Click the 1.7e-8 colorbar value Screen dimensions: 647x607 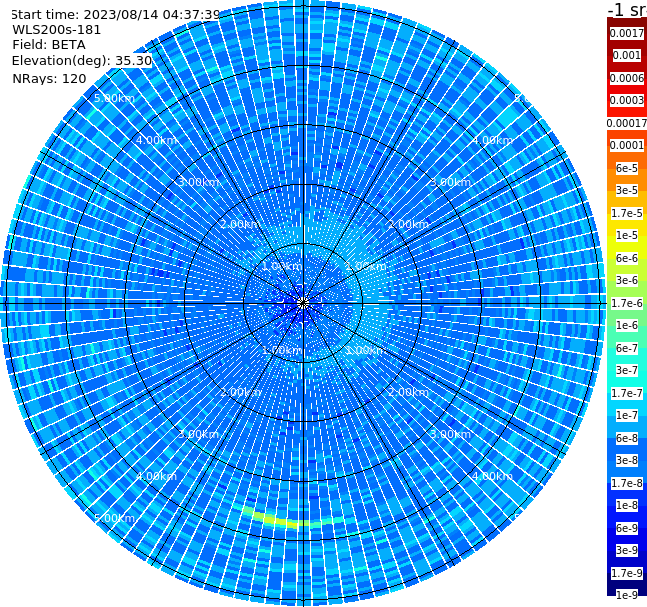627,483
